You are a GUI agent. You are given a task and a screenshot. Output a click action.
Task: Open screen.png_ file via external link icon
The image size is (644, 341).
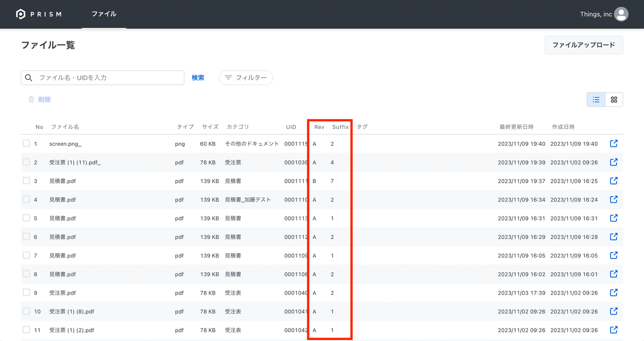pyautogui.click(x=613, y=143)
